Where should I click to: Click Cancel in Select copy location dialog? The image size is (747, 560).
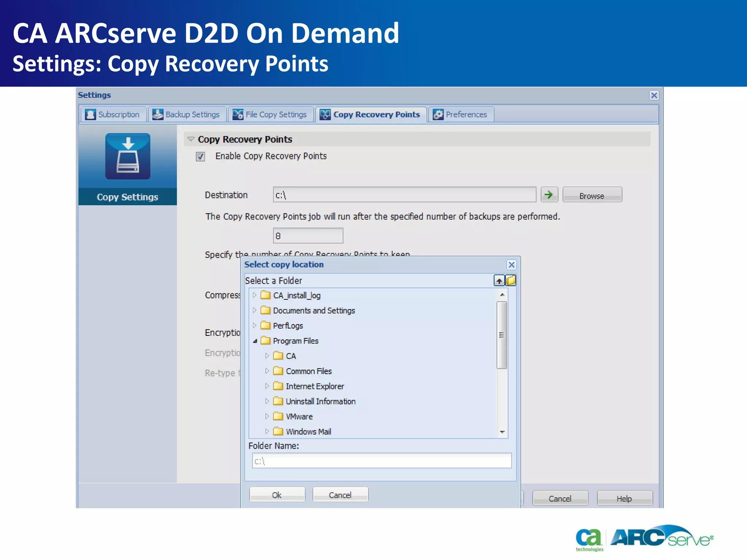click(x=340, y=495)
